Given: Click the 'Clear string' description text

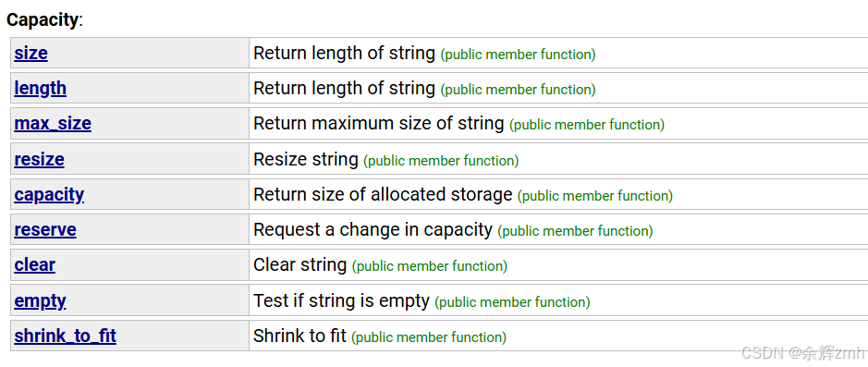Looking at the screenshot, I should 300,265.
